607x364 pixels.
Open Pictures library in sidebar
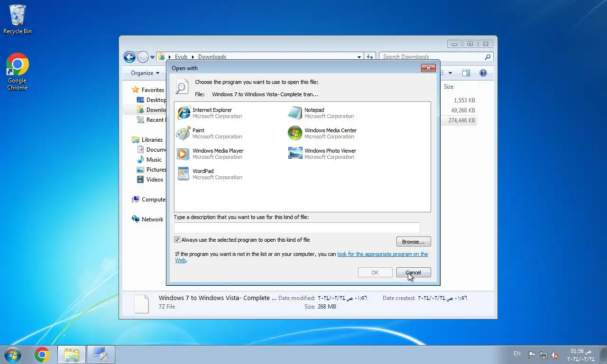[151, 170]
